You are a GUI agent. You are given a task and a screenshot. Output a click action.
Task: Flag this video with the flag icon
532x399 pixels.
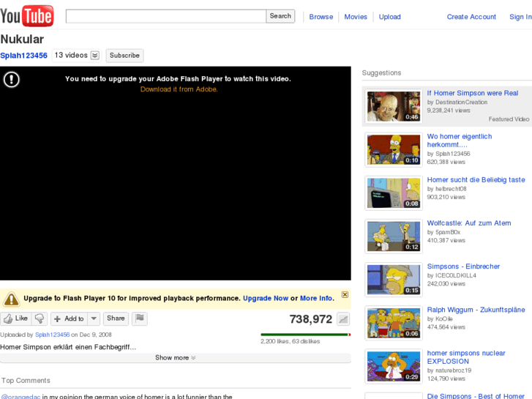tap(140, 318)
